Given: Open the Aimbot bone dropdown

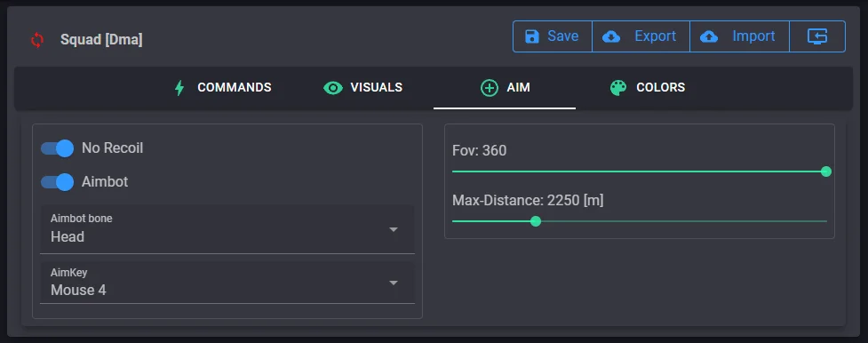Looking at the screenshot, I should pos(227,229).
